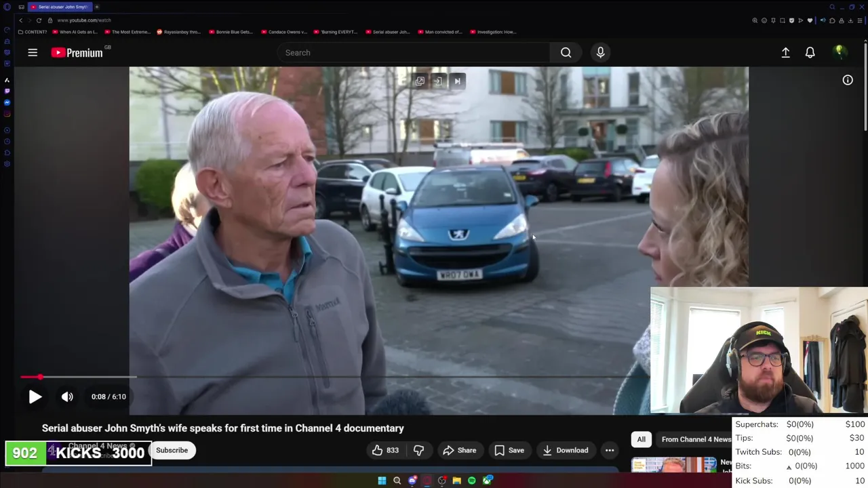Open 'Bonnie Blue Gets...' bookmark
This screenshot has width=868, height=488.
[x=231, y=32]
